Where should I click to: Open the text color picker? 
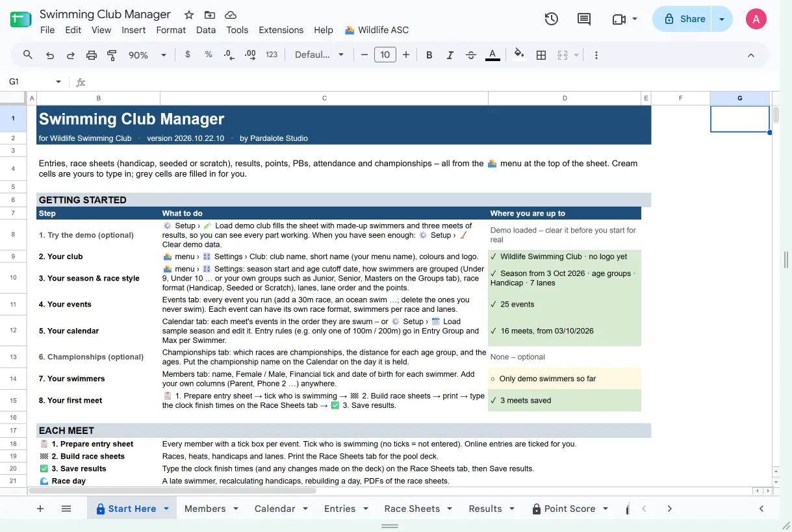[x=492, y=55]
